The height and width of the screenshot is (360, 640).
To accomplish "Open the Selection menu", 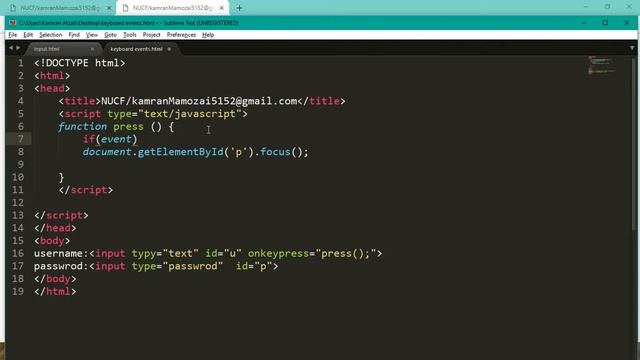I will pos(51,35).
